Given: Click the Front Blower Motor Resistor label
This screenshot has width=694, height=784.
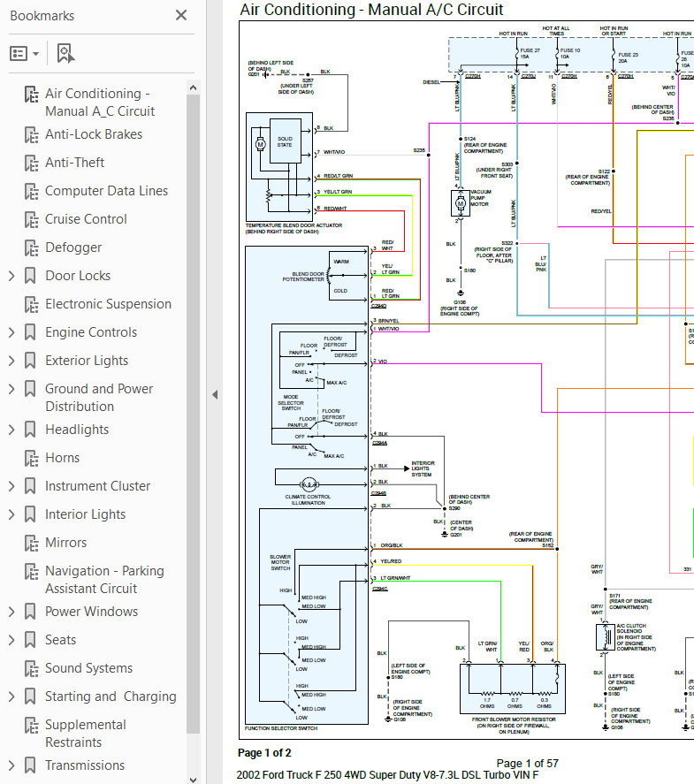Looking at the screenshot, I should click(x=514, y=726).
